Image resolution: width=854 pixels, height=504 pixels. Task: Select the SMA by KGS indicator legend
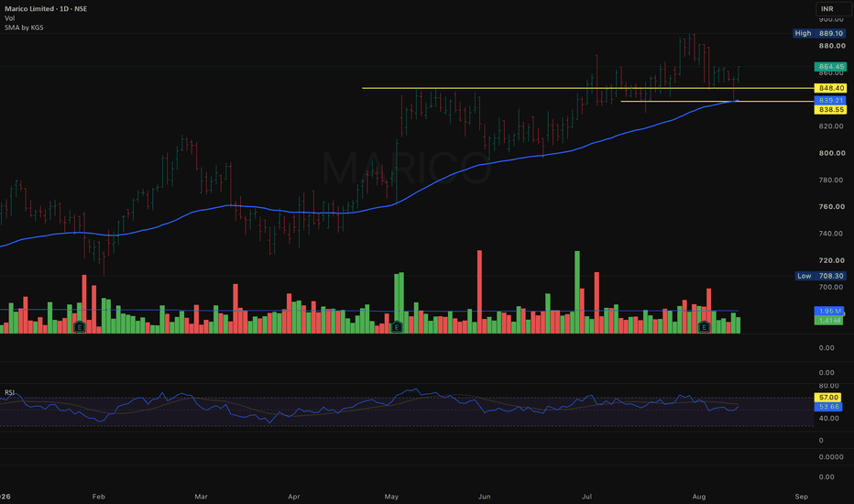24,27
